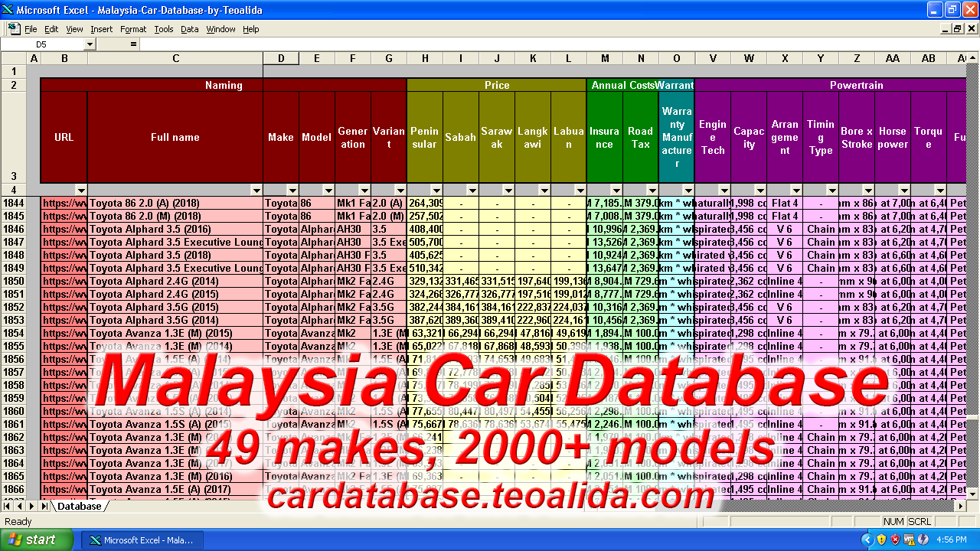Click the Peninsular price cell 408,400
Screen dimensions: 980x551
point(425,229)
